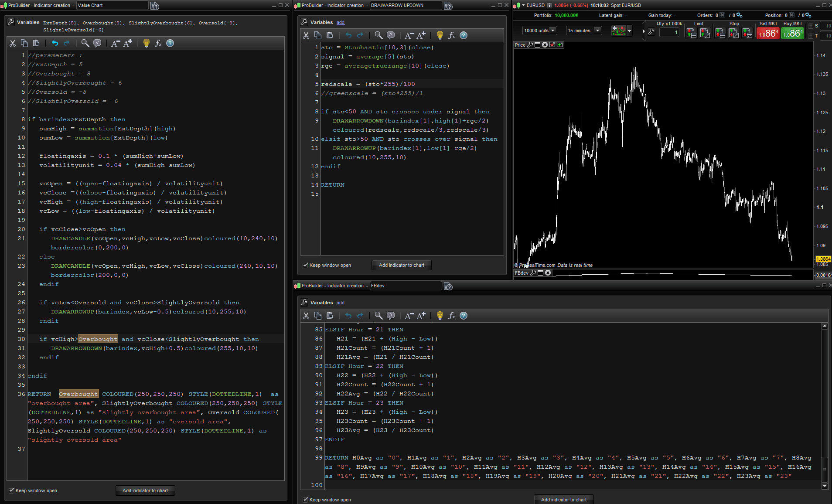Move Price panel up icon
Screen dimensions: 832x504
click(560, 45)
